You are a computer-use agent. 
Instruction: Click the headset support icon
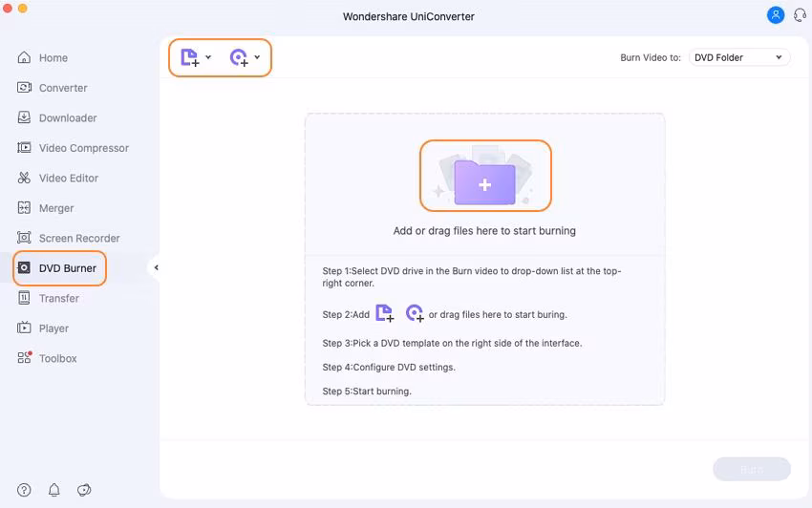pyautogui.click(x=801, y=15)
